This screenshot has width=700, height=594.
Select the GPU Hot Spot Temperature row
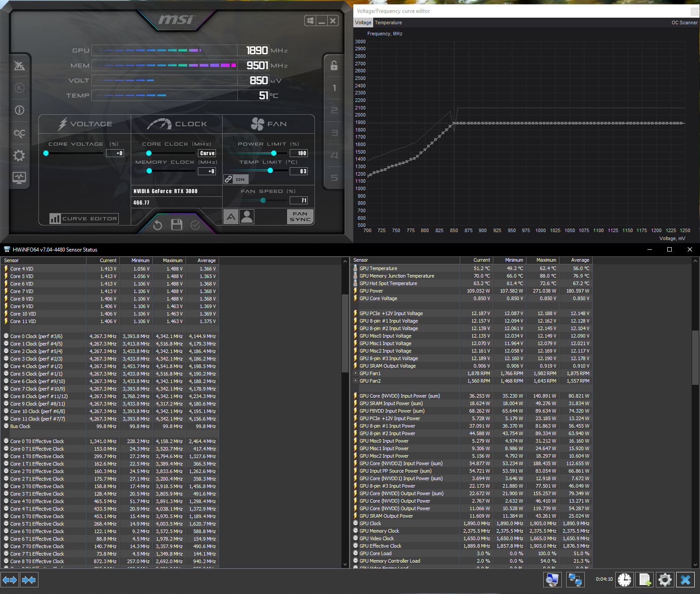tap(472, 283)
